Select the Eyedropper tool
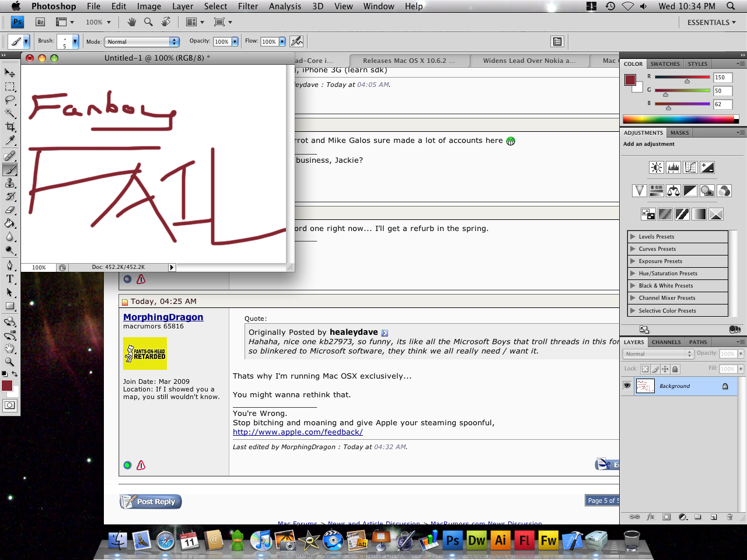 click(10, 141)
